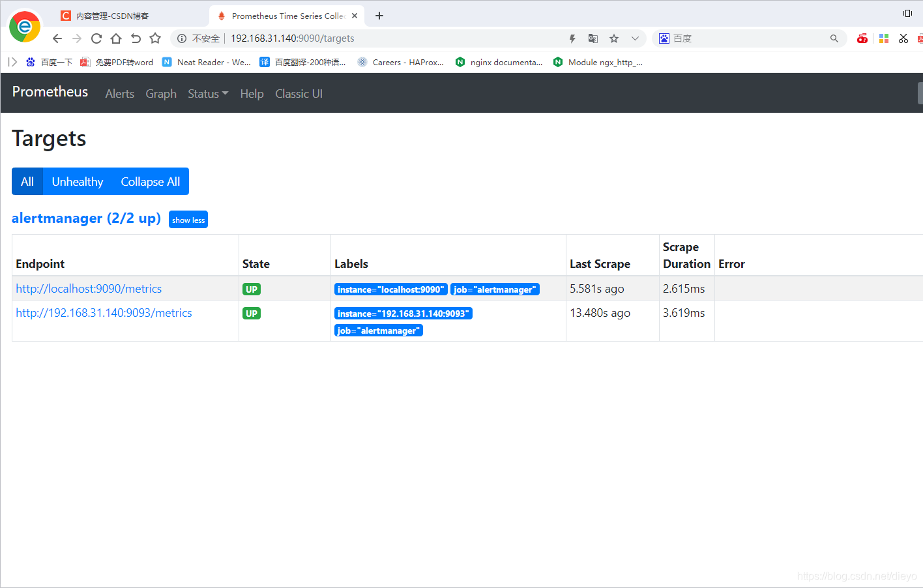The height and width of the screenshot is (588, 923).
Task: Click the 不安全 site info icon
Action: [x=182, y=38]
